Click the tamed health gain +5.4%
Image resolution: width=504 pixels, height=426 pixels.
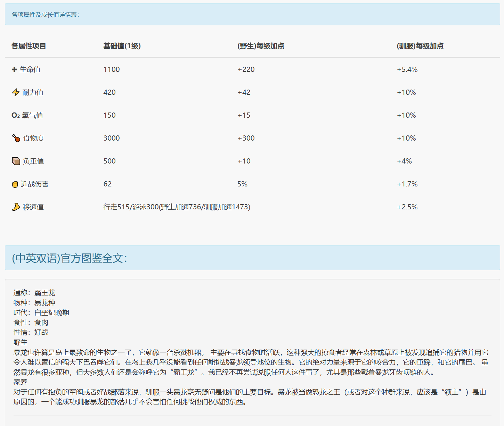[407, 69]
